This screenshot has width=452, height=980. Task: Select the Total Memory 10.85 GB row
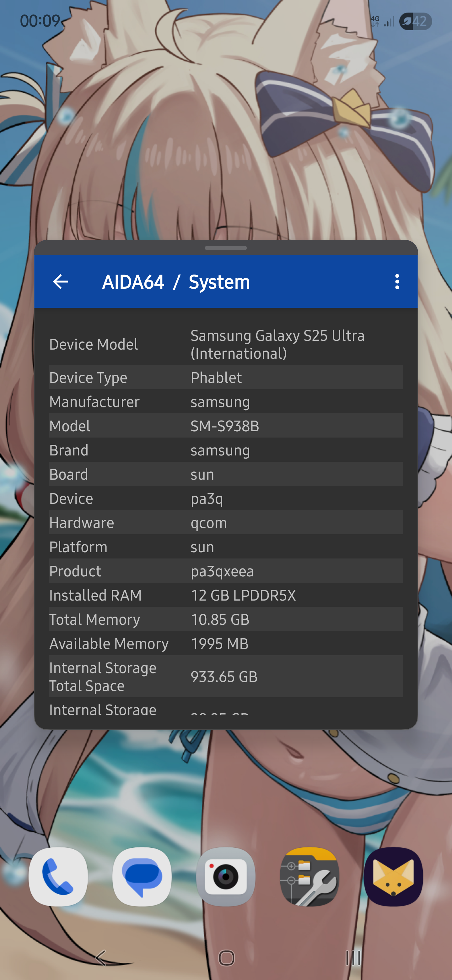point(226,619)
